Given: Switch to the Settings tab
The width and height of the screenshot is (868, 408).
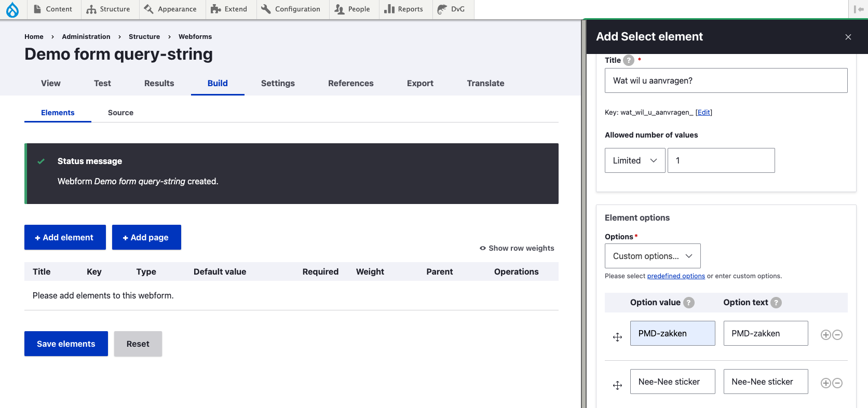Looking at the screenshot, I should click(x=278, y=83).
